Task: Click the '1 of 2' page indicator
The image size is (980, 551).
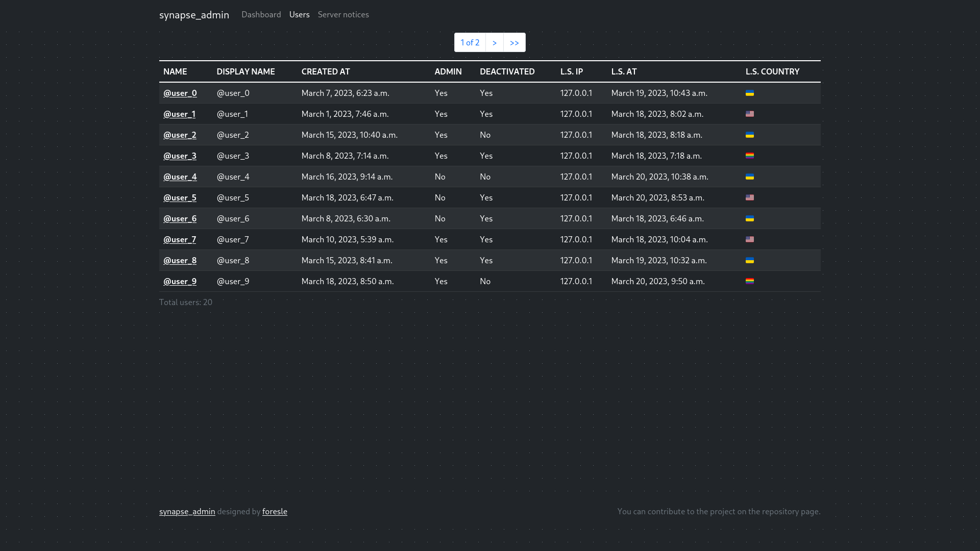Action: pos(470,42)
